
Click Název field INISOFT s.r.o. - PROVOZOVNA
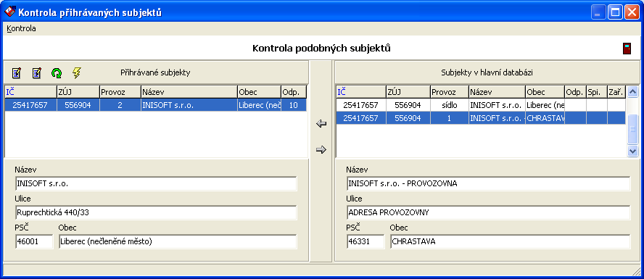(488, 184)
